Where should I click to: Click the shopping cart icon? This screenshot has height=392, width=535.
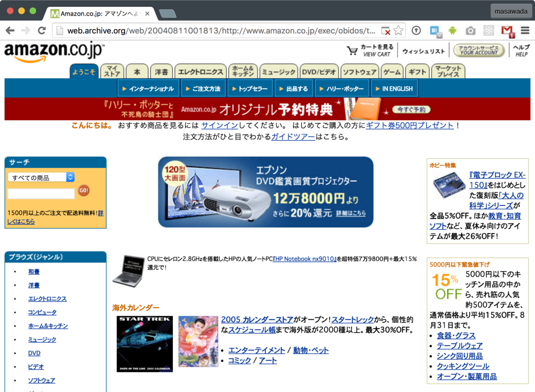pyautogui.click(x=352, y=51)
